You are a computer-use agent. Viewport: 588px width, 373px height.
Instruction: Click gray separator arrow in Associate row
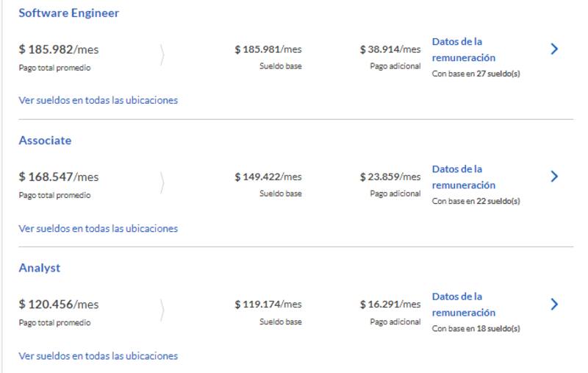(162, 182)
